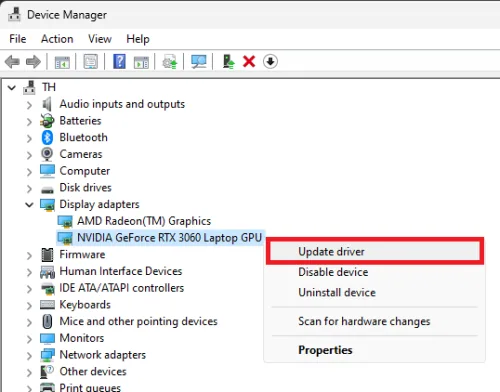Click the Back arrow toolbar icon

[x=12, y=62]
